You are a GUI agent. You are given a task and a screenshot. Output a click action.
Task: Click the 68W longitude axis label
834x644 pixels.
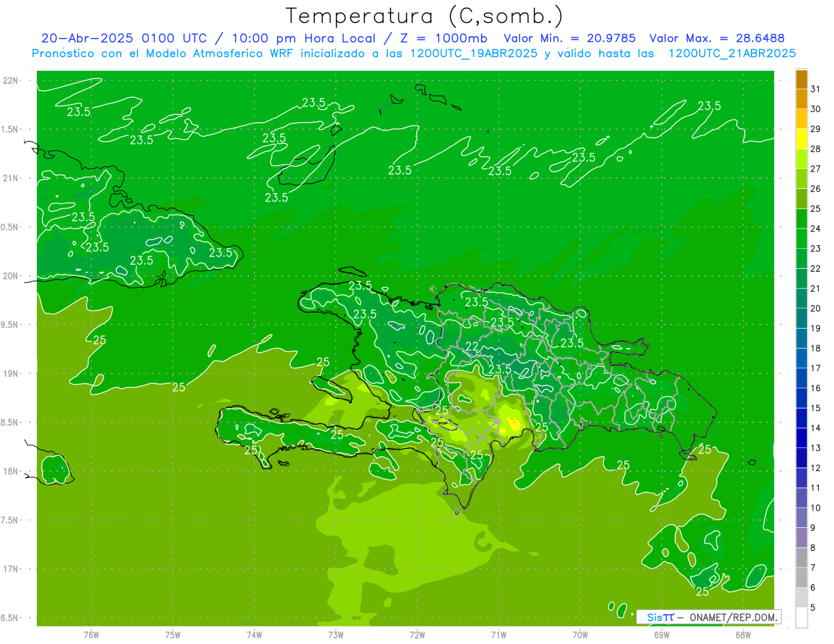point(743,634)
